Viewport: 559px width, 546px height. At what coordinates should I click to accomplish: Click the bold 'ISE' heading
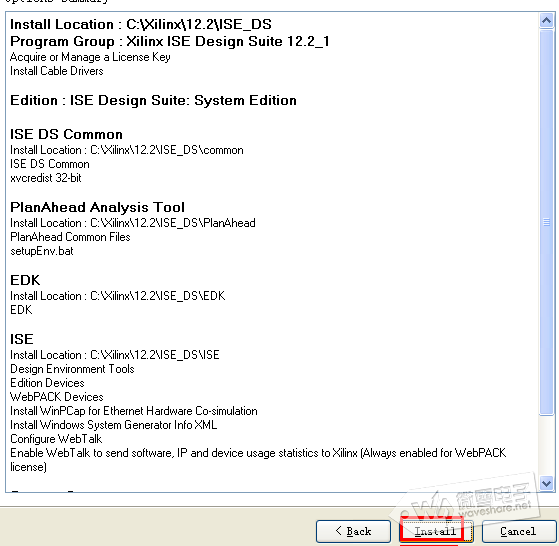coord(22,339)
